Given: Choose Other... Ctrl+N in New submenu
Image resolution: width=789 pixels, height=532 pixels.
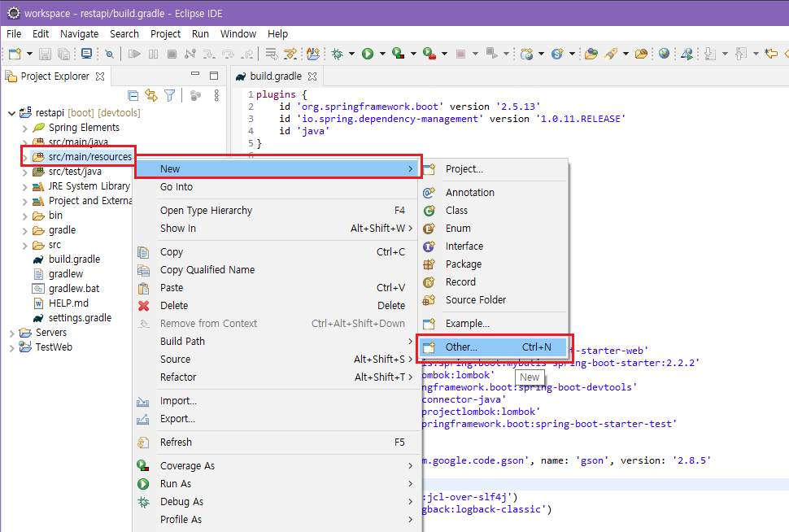Looking at the screenshot, I should [494, 347].
